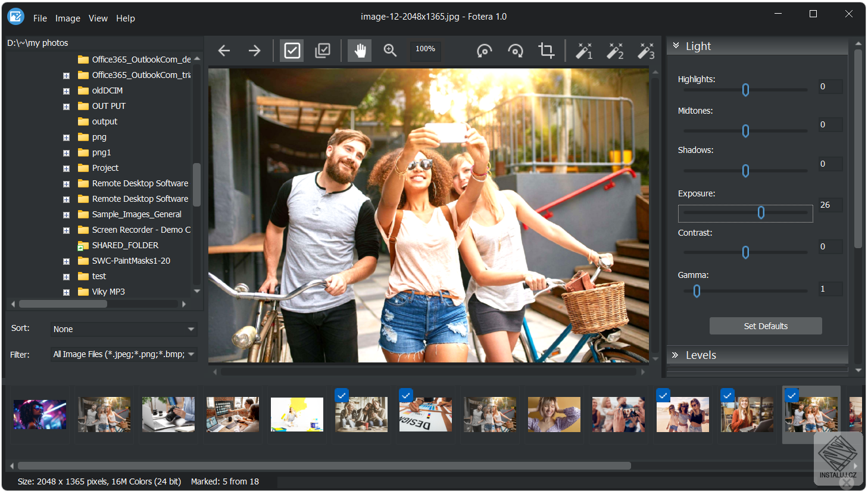Apply magic wand preset 3
Viewport: 868px width, 491px height.
coord(646,51)
